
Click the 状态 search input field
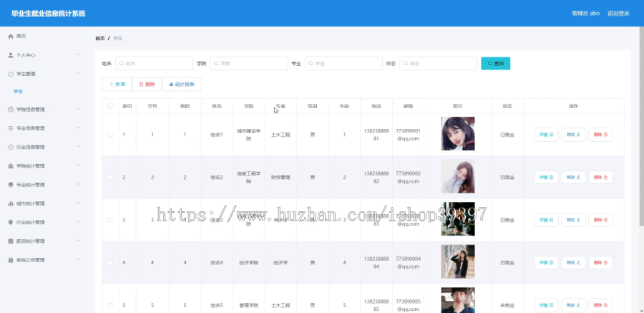click(x=438, y=63)
